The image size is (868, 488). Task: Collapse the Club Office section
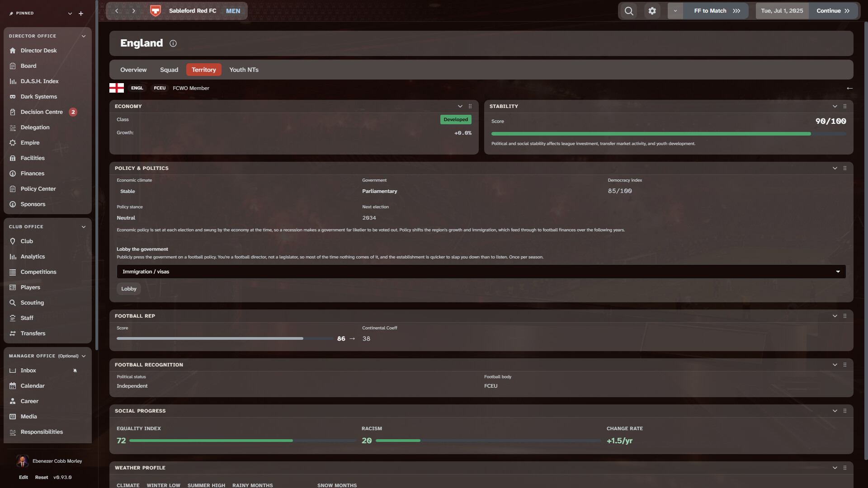(x=84, y=227)
